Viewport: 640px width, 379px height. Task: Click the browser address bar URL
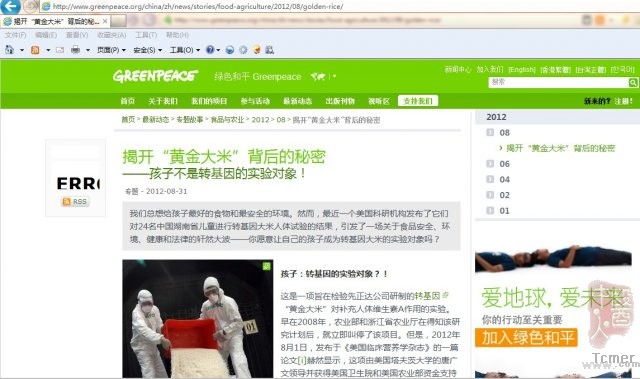point(198,6)
